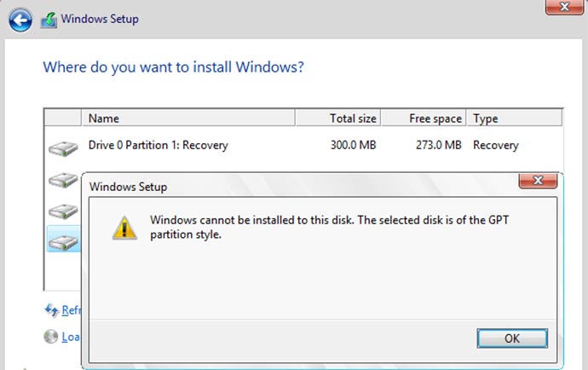Image resolution: width=588 pixels, height=370 pixels.
Task: Click the Refresh icon below the partition list
Action: tap(51, 309)
